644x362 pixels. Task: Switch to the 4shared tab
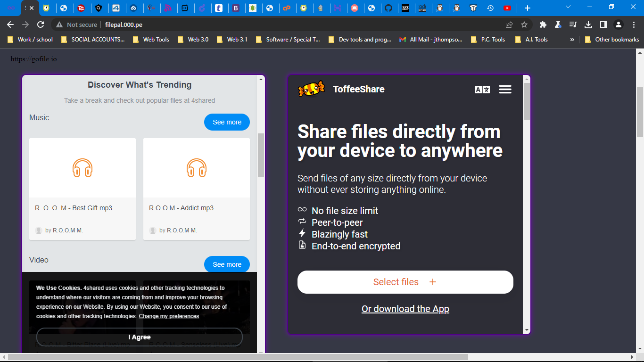(116, 8)
